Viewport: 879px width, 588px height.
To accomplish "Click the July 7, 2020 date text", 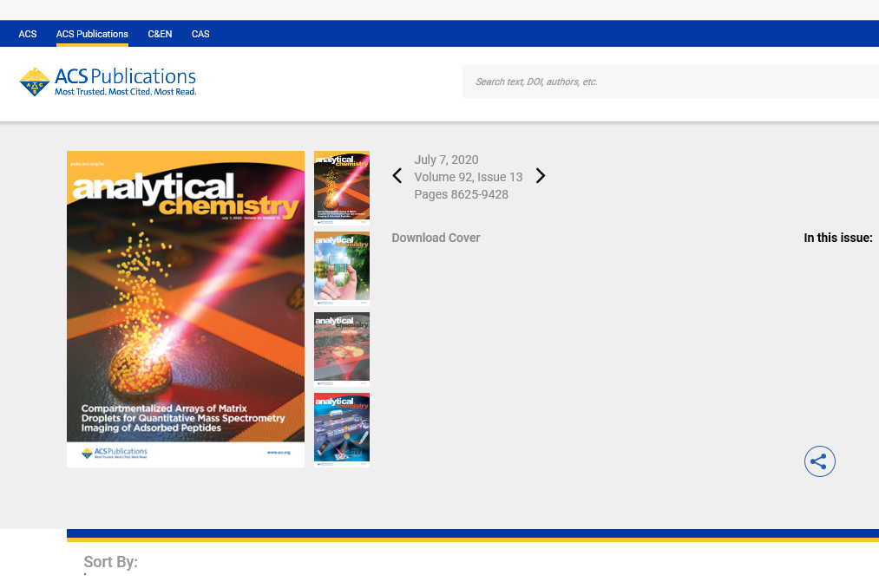I will (446, 160).
